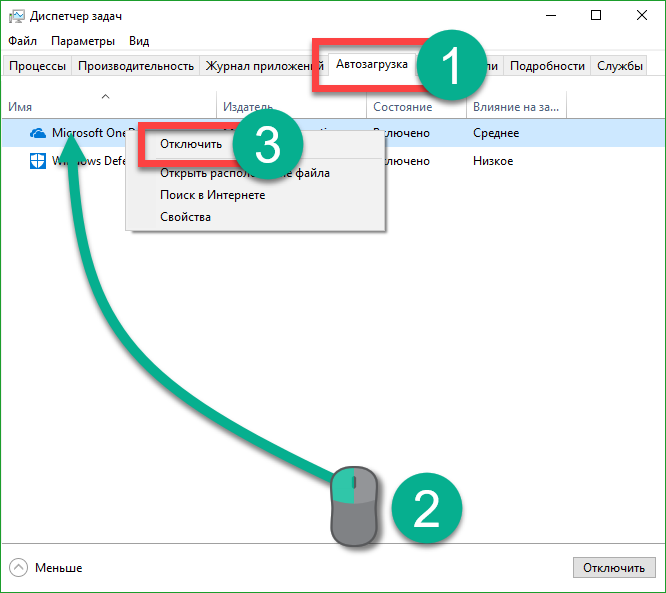Sort by the Влияние на за... column header

[x=516, y=107]
